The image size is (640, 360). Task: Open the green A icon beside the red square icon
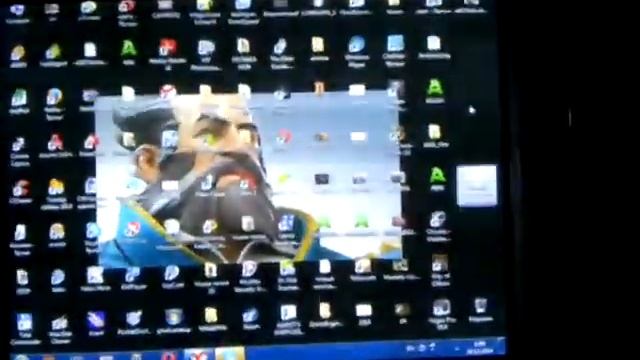click(129, 48)
